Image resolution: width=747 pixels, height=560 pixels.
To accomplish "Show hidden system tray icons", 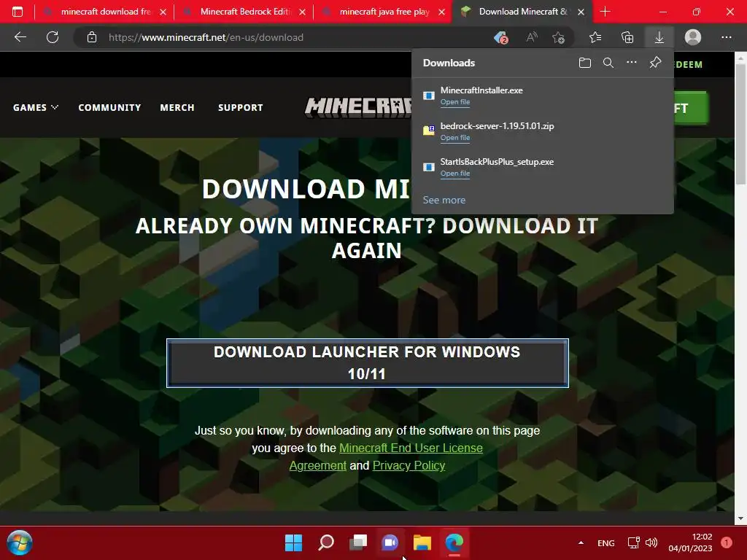I will (581, 542).
